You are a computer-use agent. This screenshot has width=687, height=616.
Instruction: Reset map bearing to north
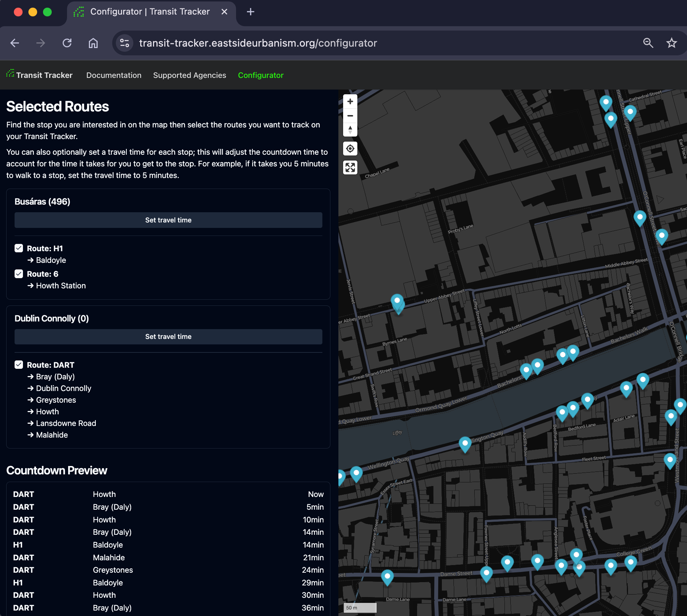click(350, 130)
